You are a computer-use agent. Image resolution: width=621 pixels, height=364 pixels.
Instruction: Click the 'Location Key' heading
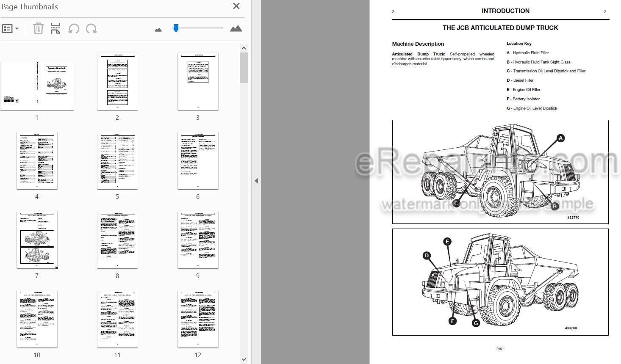(x=519, y=43)
